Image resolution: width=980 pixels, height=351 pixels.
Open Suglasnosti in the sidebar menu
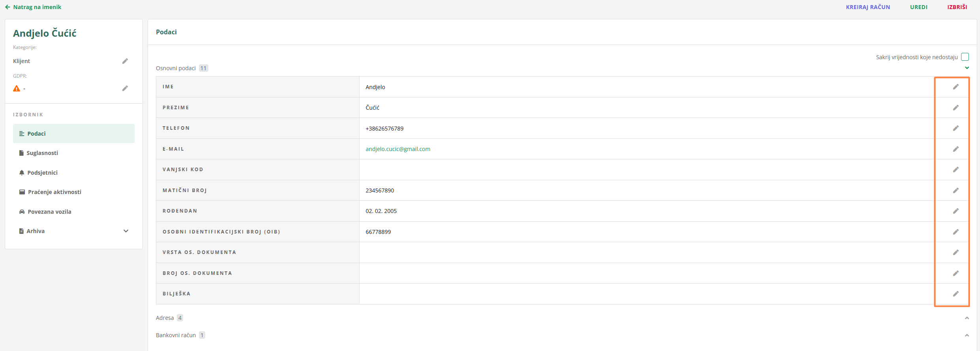(42, 153)
